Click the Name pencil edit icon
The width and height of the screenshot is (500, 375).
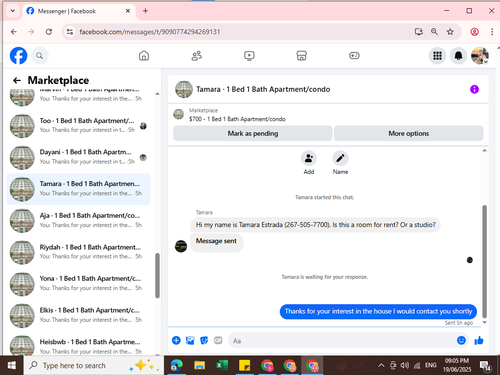pyautogui.click(x=340, y=158)
